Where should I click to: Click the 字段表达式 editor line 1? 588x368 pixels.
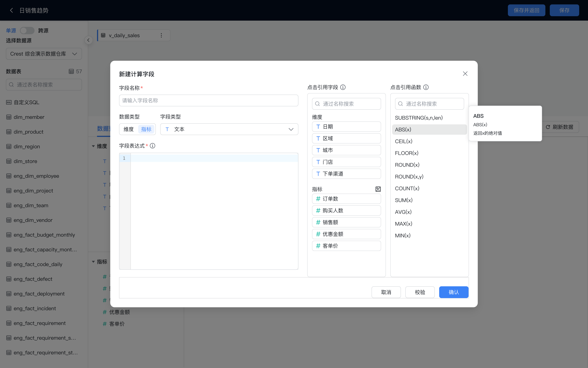[214, 158]
